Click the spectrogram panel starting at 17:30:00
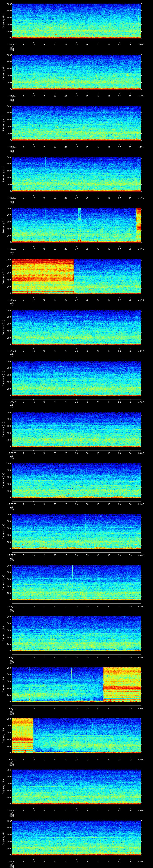Image resolution: width=153 pixels, height=868 pixels. pos(76,72)
